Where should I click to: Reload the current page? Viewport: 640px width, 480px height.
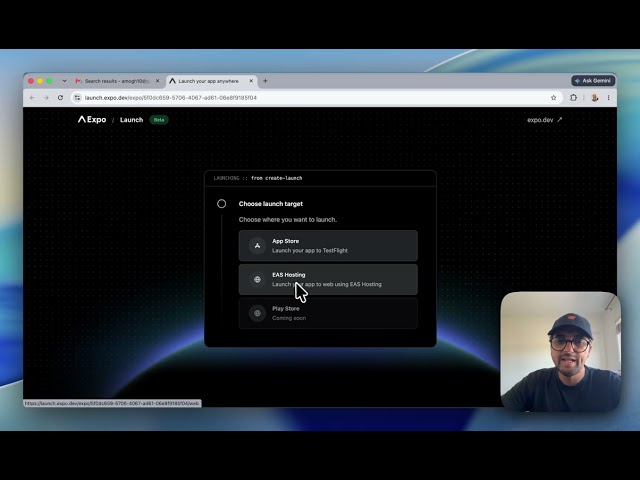point(60,98)
